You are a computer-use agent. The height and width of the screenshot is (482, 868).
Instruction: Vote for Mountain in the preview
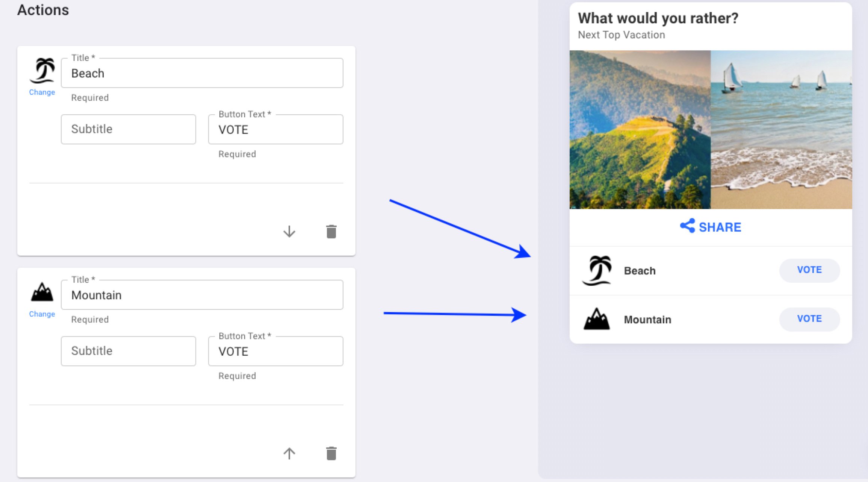click(809, 319)
